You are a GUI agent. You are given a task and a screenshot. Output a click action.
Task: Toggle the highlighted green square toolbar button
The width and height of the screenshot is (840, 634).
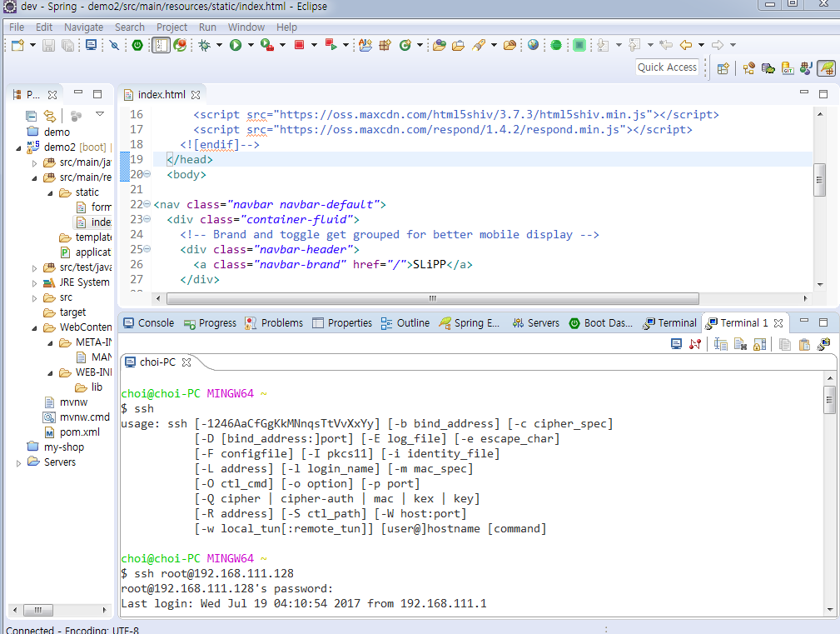click(579, 45)
